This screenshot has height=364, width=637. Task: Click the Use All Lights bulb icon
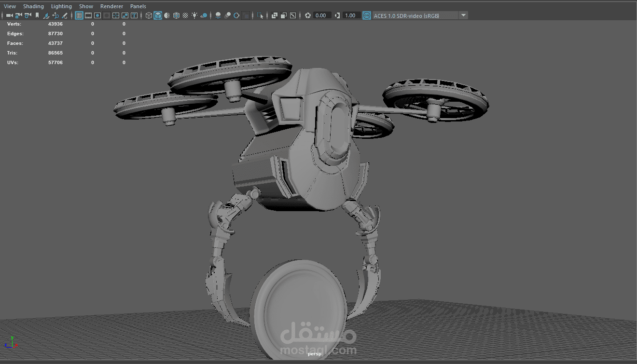click(x=194, y=15)
